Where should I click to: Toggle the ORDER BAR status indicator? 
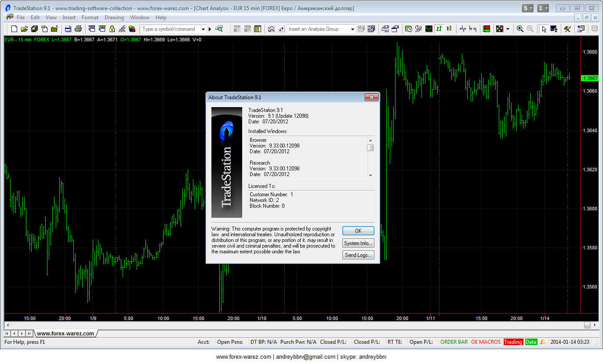click(454, 342)
